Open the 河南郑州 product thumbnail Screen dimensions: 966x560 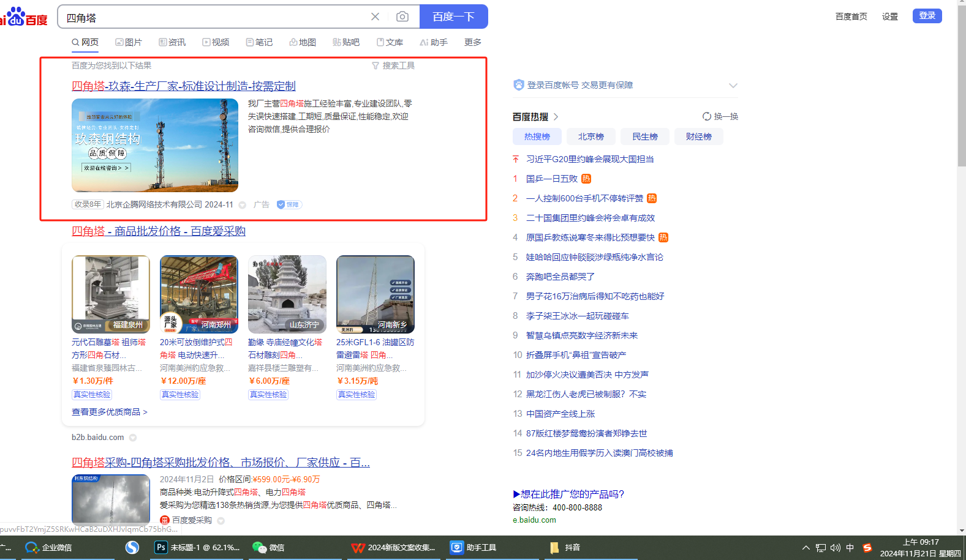199,294
